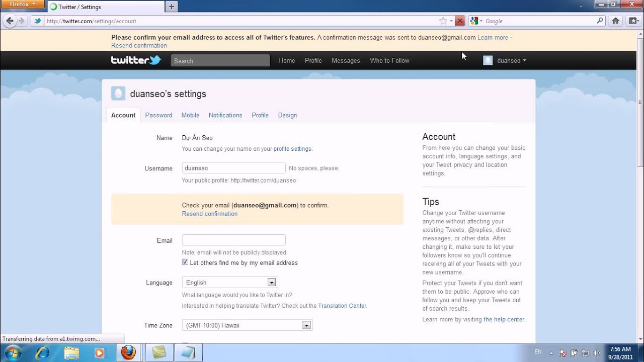This screenshot has width=644, height=362.
Task: Switch to the Account tab
Action: (123, 115)
